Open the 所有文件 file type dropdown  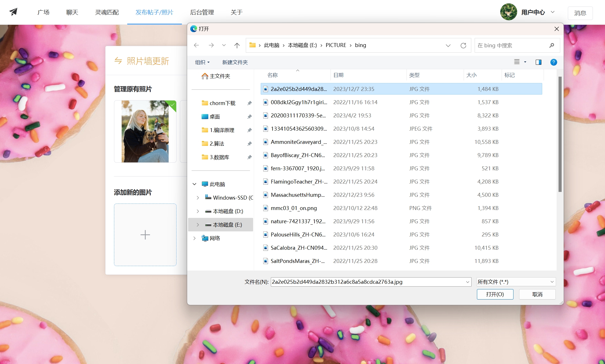pyautogui.click(x=516, y=282)
